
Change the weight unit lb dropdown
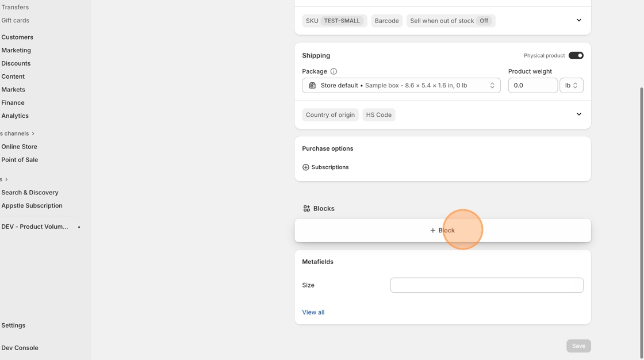coord(571,86)
